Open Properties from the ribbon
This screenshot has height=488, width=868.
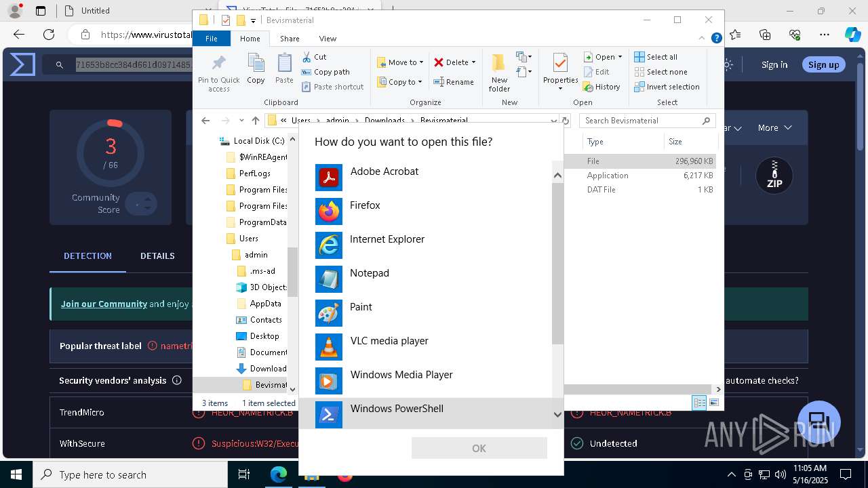(x=560, y=73)
